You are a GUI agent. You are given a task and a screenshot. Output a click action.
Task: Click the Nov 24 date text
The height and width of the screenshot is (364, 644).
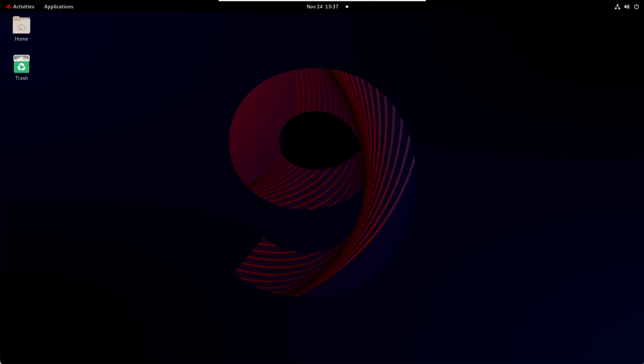click(x=314, y=7)
